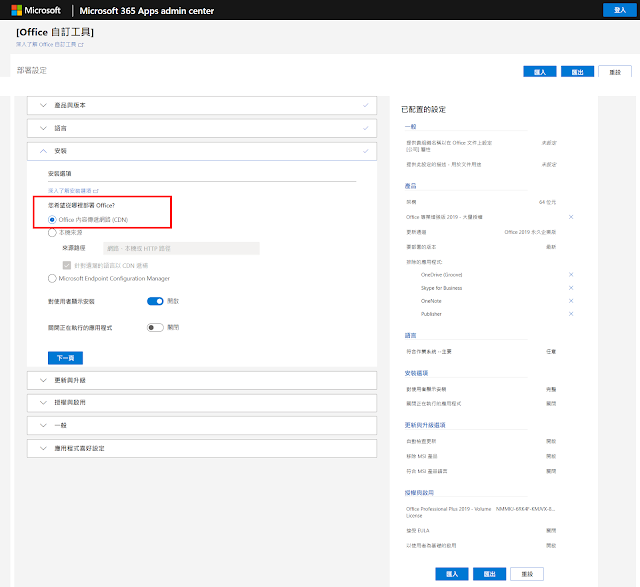Collapse the 安裝 section
The image size is (640, 587).
tap(202, 151)
